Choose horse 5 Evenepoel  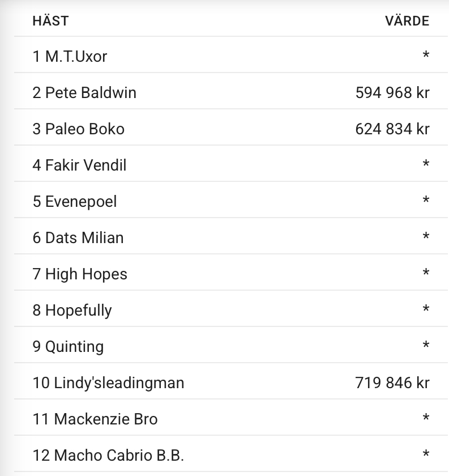[75, 201]
